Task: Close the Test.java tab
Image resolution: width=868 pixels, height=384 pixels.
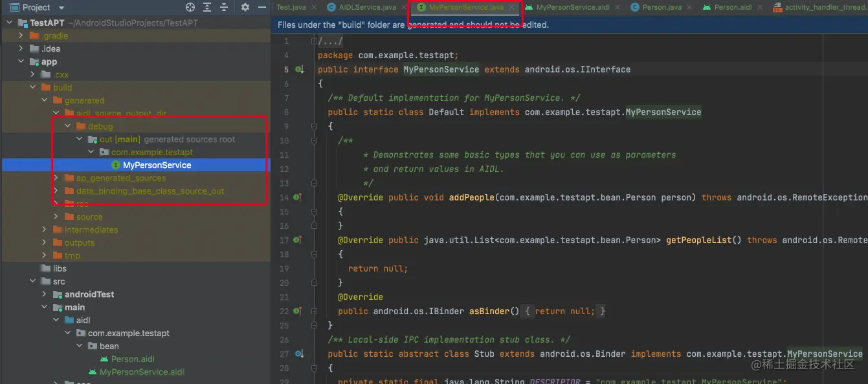Action: tap(313, 7)
